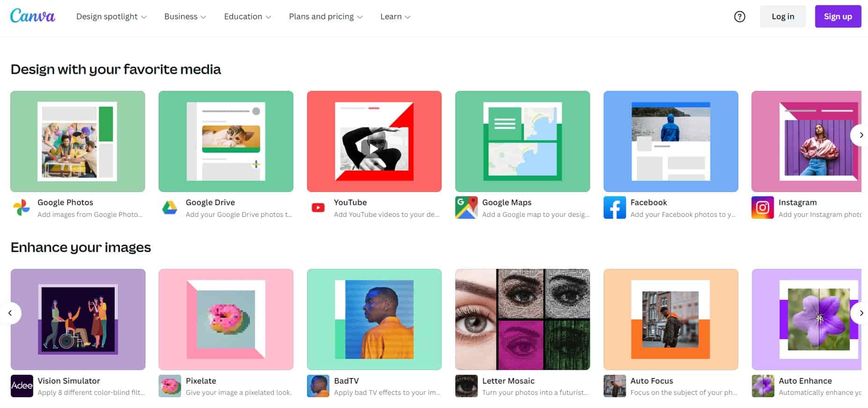Expand the Plans and pricing menu
This screenshot has height=408, width=868.
326,16
